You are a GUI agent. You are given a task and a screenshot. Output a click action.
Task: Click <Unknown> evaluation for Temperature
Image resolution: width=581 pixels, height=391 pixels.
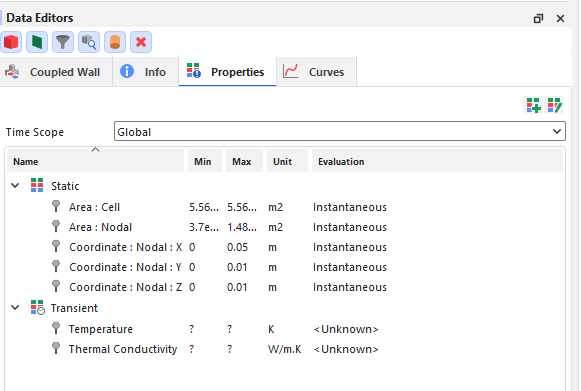pyautogui.click(x=346, y=329)
